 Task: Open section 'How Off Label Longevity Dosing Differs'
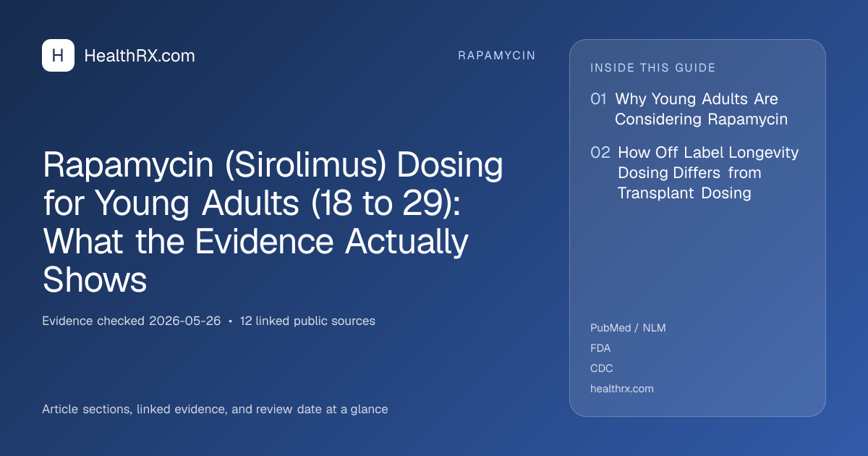pos(708,173)
